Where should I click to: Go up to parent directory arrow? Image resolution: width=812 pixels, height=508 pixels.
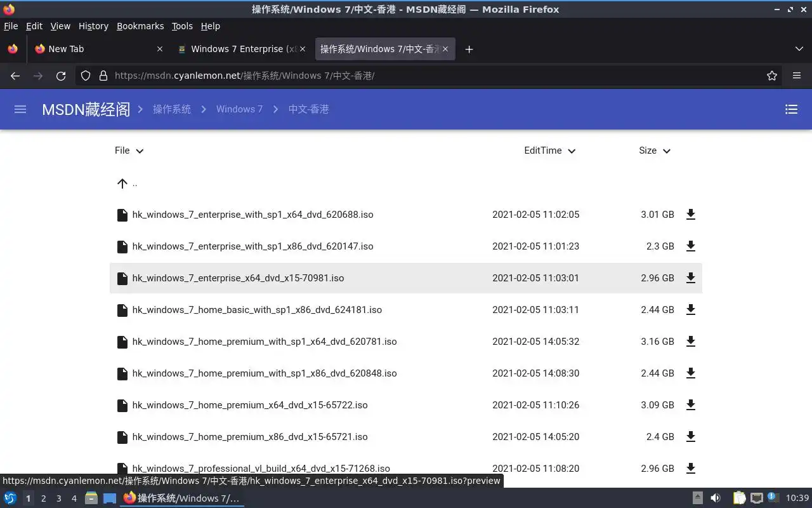(x=122, y=184)
